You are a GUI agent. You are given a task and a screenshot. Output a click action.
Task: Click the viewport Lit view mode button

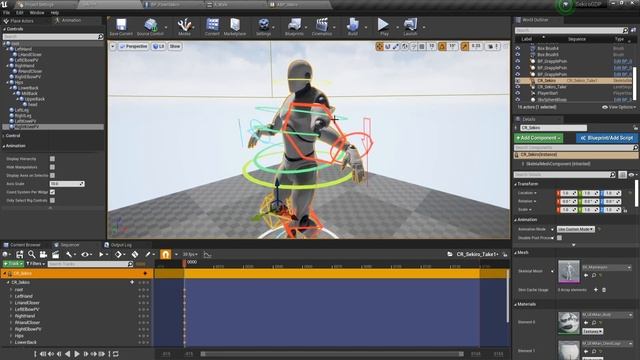pyautogui.click(x=158, y=47)
